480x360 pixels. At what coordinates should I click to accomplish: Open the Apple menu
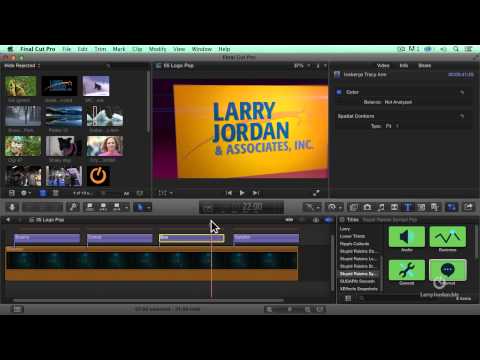10,49
